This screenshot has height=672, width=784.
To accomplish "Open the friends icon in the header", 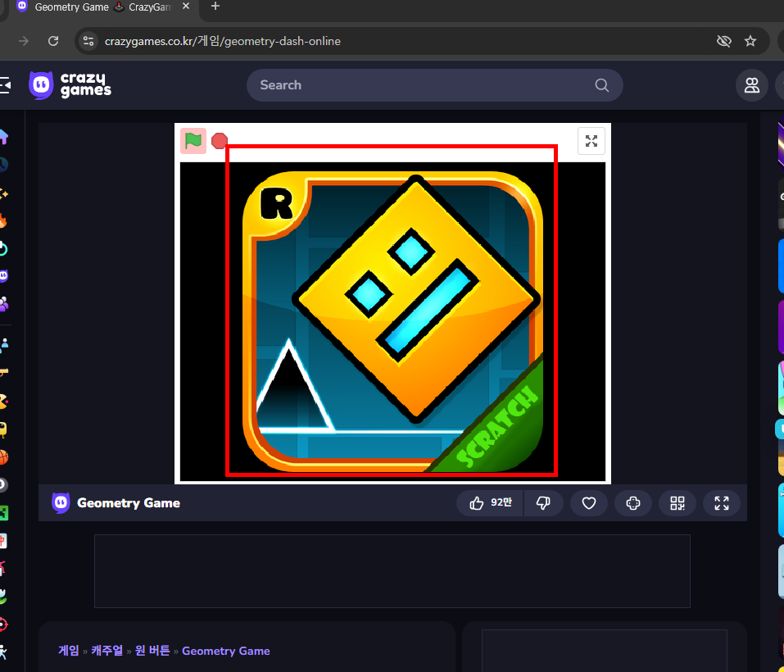I will (751, 85).
